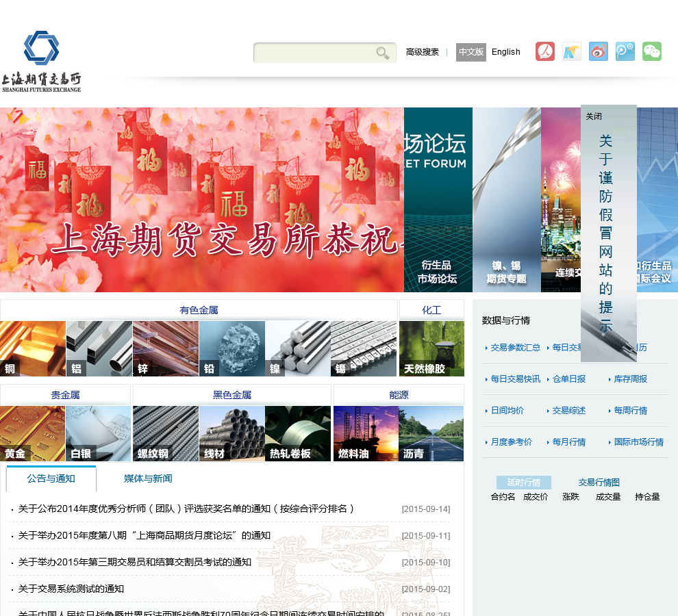
Task: Open notice 关于公布2014年度优秀分析师评选获奖名单的通知
Action: coord(186,509)
